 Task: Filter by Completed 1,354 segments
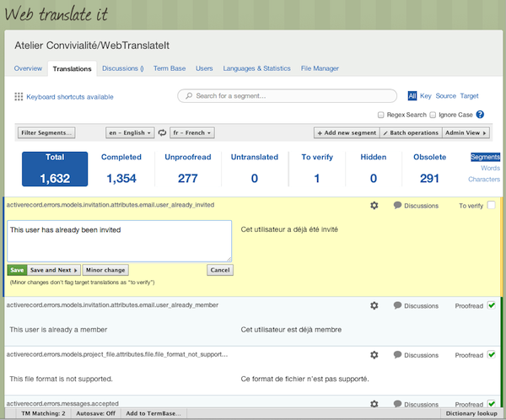(121, 169)
